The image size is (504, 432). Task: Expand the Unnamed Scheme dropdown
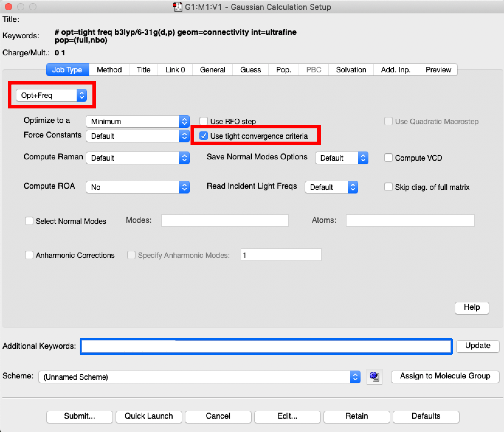point(199,377)
